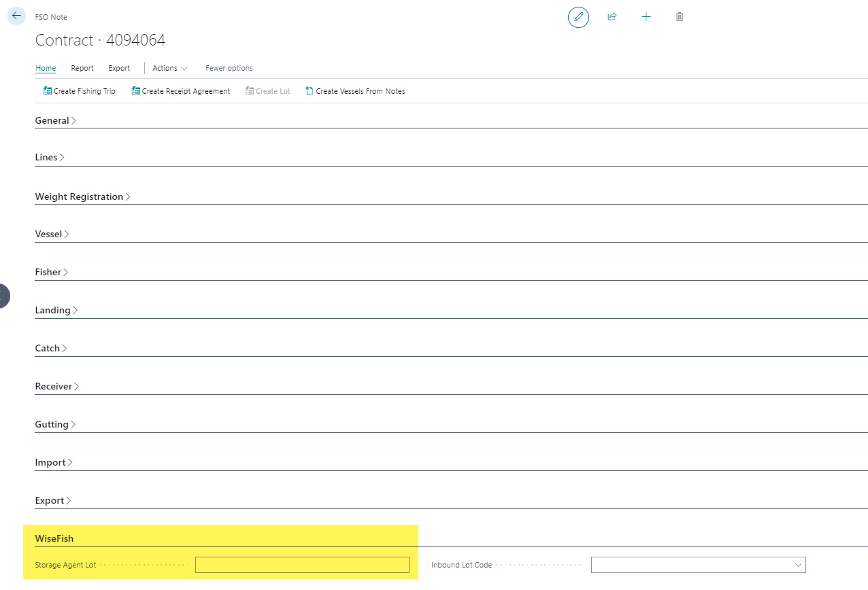Click the back arrow icon

click(x=16, y=16)
